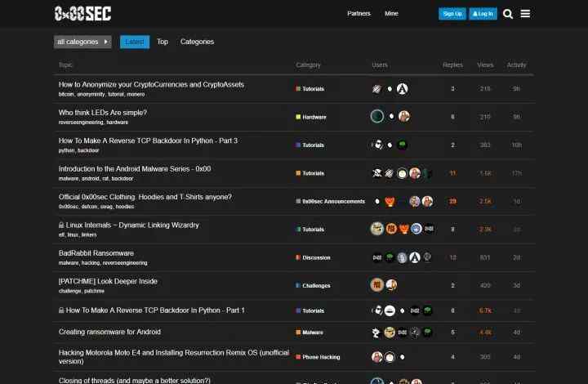Screen dimensions: 588x384
Task: Click Tutorials category on CryptoCurrencies row
Action: click(310, 89)
